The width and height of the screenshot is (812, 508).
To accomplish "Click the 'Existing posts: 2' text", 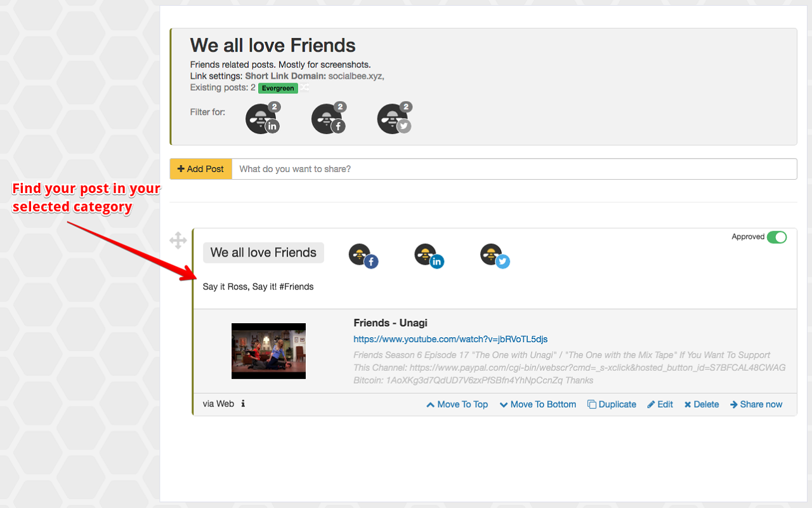I will point(223,88).
